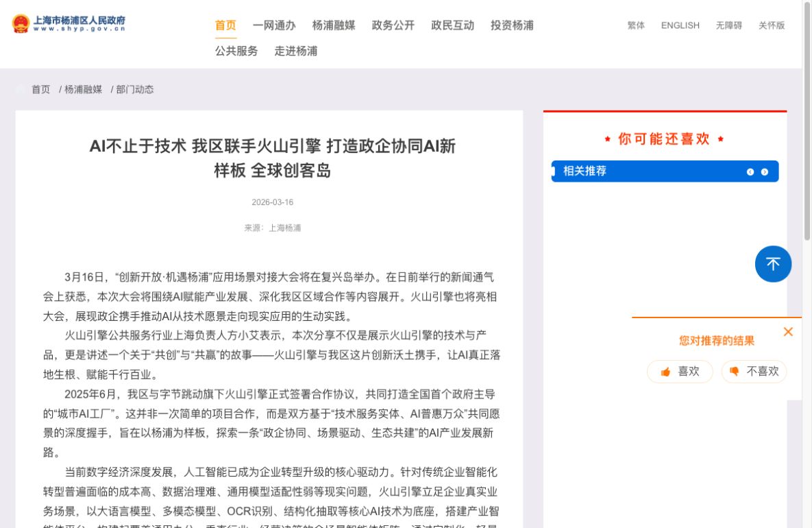Open the 首页 navigation tab
The image size is (812, 528).
[x=226, y=25]
